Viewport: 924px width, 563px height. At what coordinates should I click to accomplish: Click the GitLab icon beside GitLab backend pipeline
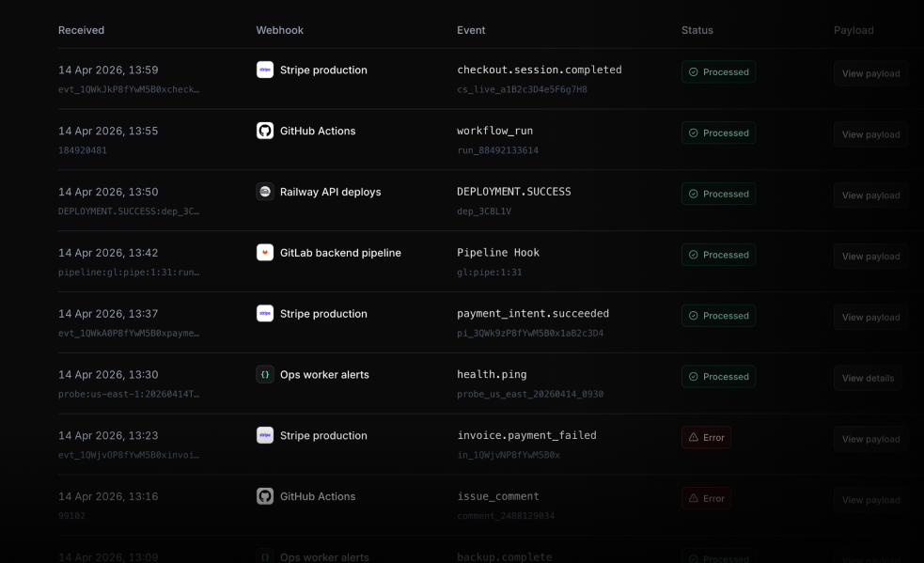264,252
